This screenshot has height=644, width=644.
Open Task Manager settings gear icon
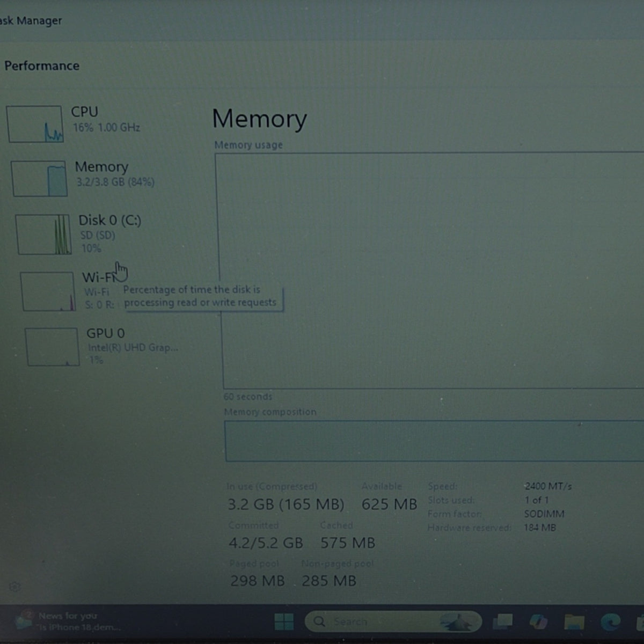click(15, 587)
